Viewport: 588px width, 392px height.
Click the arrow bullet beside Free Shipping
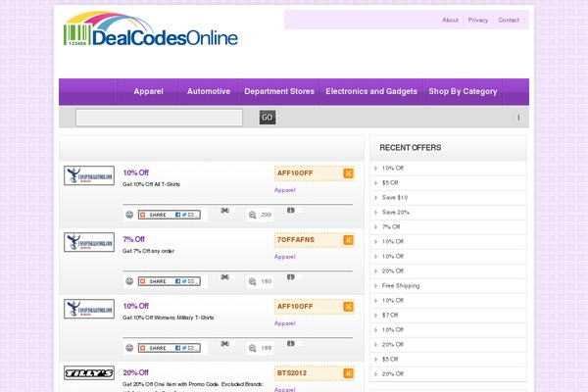tap(375, 286)
